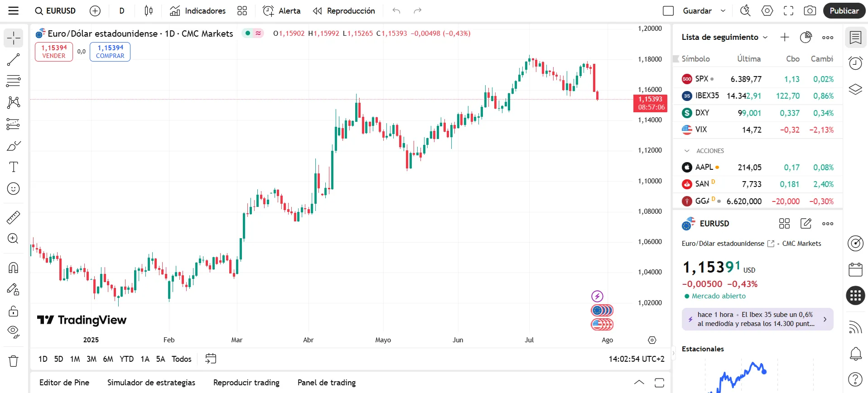Open patterns drawing tools
This screenshot has width=868, height=393.
coord(14,102)
